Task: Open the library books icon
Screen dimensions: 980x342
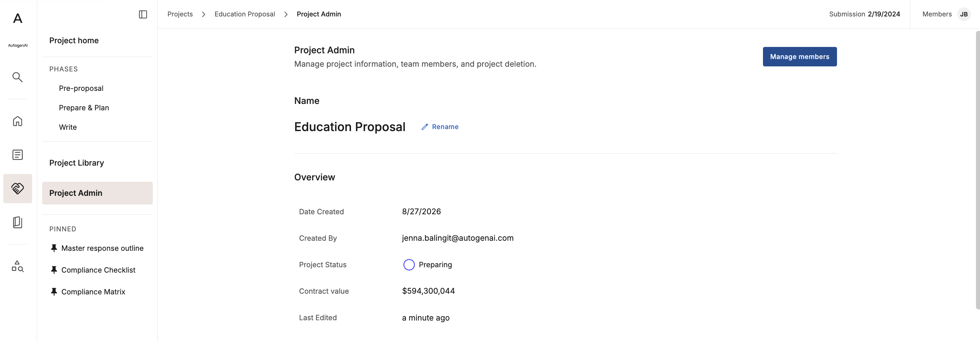Action: (x=17, y=222)
